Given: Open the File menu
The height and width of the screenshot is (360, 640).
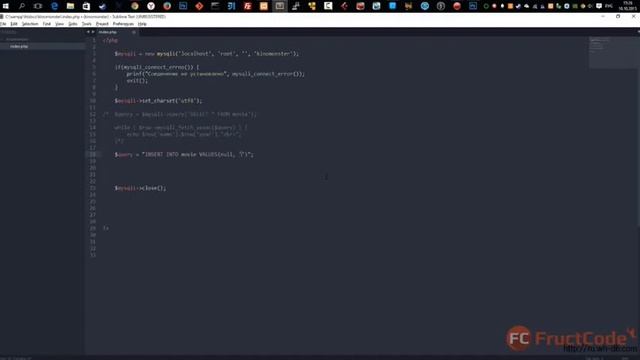Looking at the screenshot, I should click(3, 24).
